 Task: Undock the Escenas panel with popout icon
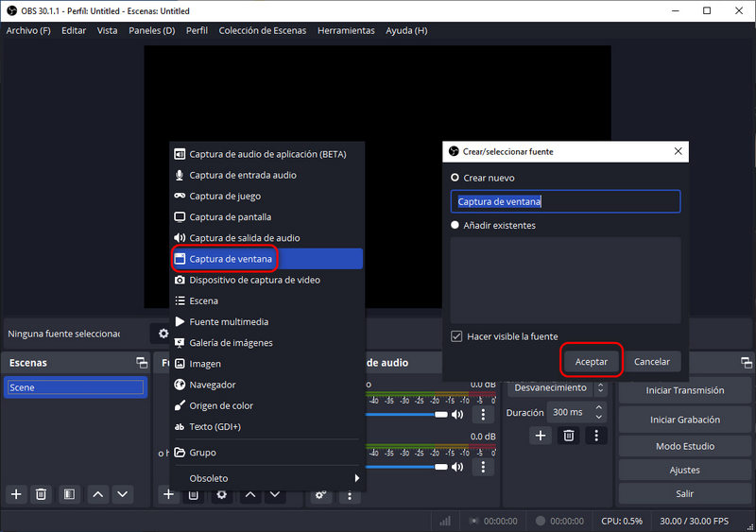(x=142, y=363)
